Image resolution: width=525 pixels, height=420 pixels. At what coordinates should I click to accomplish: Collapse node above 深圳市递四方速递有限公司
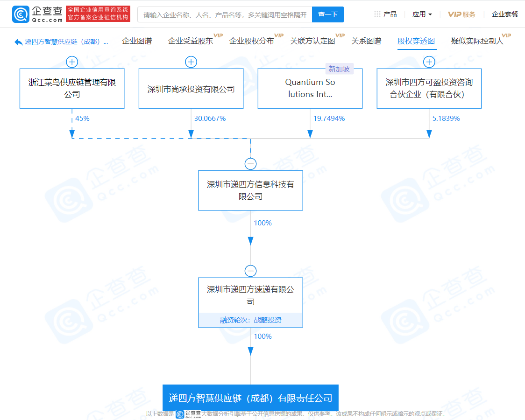click(x=250, y=271)
